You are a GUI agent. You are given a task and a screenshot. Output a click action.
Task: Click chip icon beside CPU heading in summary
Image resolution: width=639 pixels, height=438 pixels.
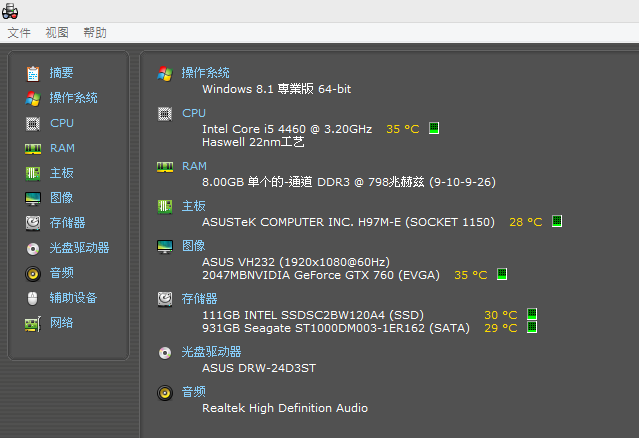[x=165, y=114]
